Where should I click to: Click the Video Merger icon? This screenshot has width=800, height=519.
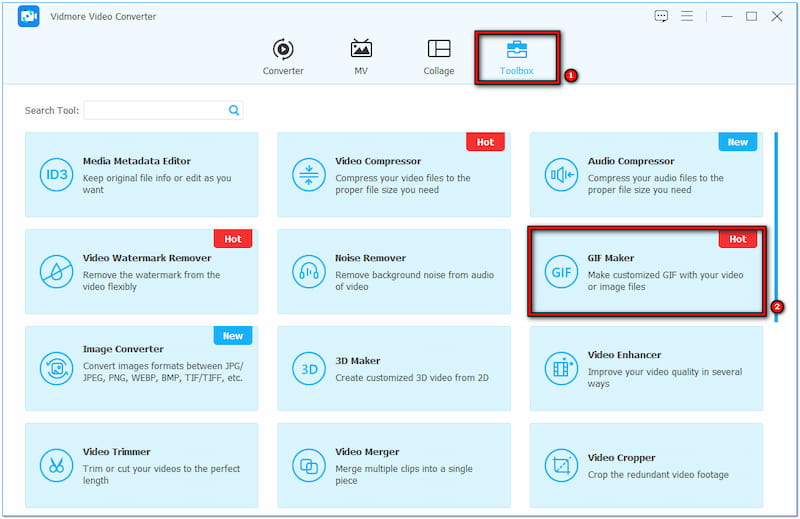click(x=309, y=465)
